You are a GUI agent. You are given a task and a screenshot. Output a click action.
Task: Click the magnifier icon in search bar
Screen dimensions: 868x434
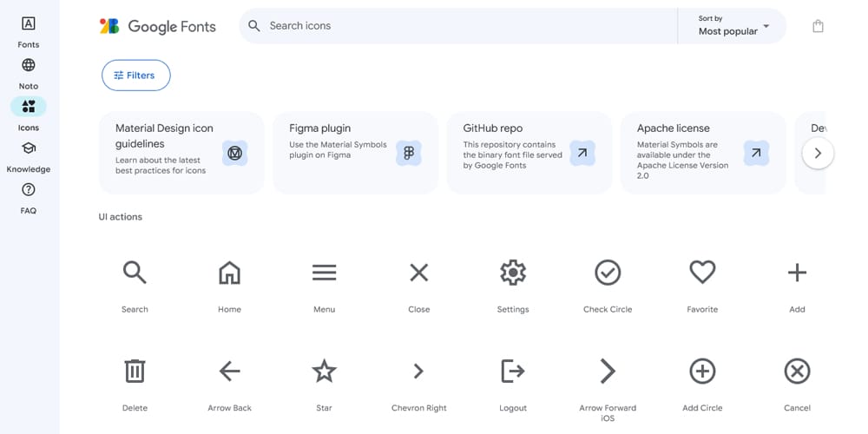(254, 25)
